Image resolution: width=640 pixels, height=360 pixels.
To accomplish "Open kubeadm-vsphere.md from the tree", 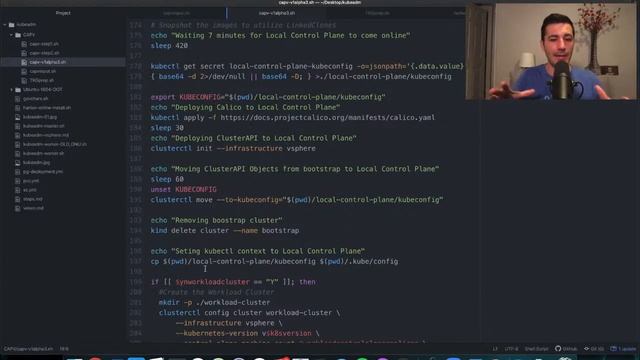I will (46, 135).
